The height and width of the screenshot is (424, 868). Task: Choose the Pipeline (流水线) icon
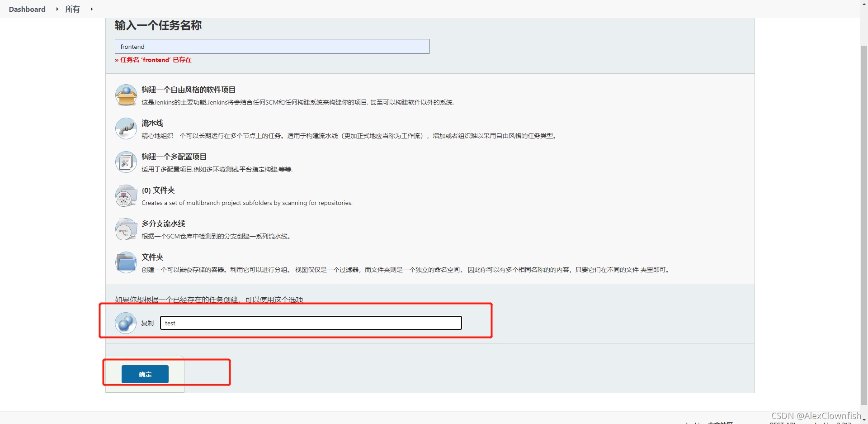126,129
